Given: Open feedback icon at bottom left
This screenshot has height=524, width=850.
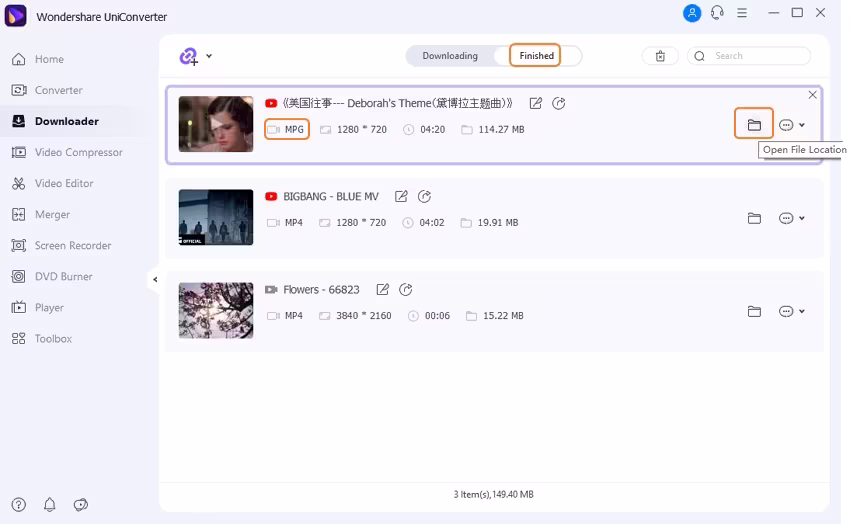Looking at the screenshot, I should point(81,505).
